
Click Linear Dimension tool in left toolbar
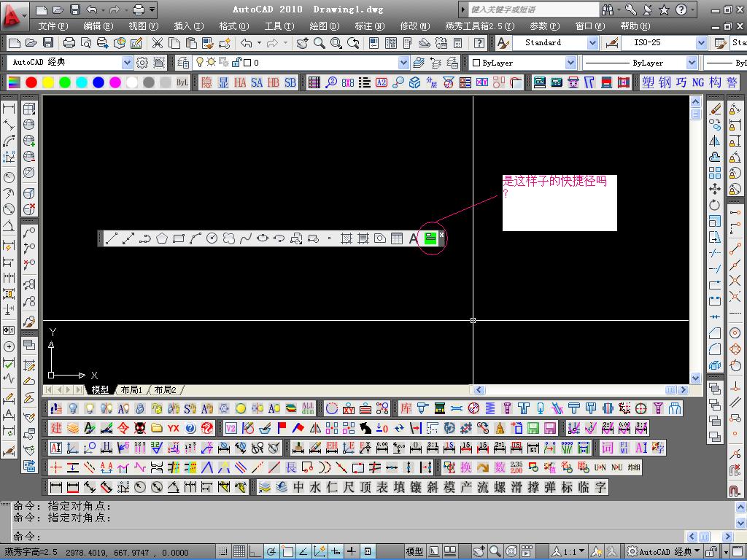(9, 109)
